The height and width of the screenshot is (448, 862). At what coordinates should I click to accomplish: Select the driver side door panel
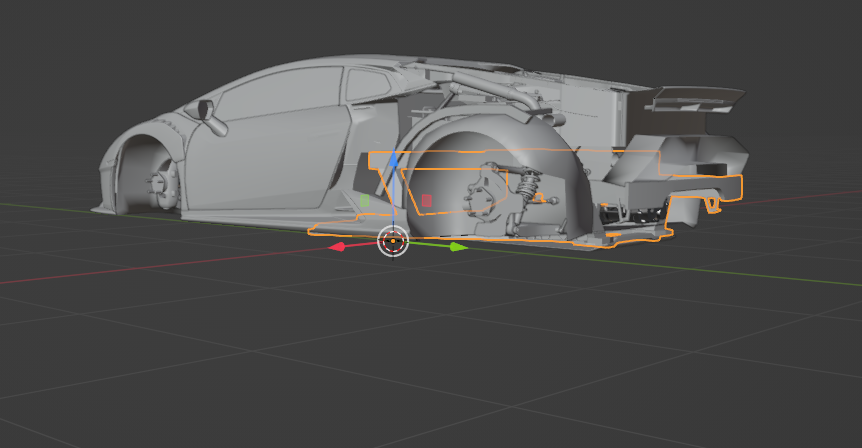click(267, 157)
